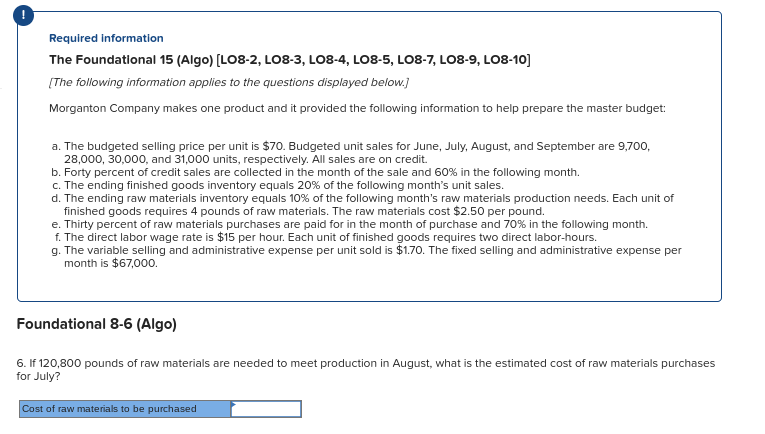The width and height of the screenshot is (765, 434).
Task: Select the 'Cost of raw materials to be purchased' label cell
Action: [x=124, y=409]
